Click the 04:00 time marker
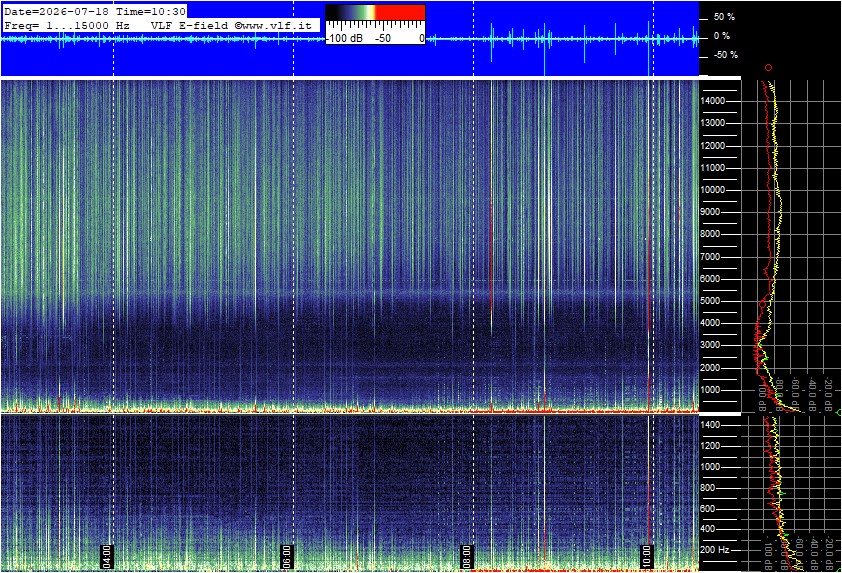Screen dimensions: 842x573 point(106,556)
